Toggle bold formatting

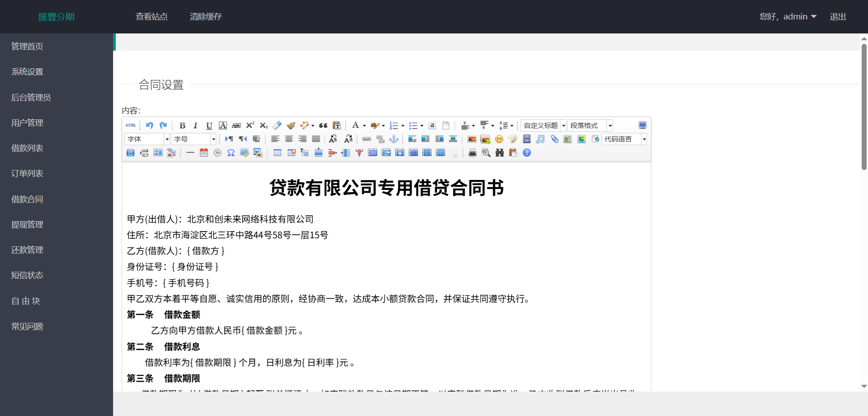click(x=182, y=126)
